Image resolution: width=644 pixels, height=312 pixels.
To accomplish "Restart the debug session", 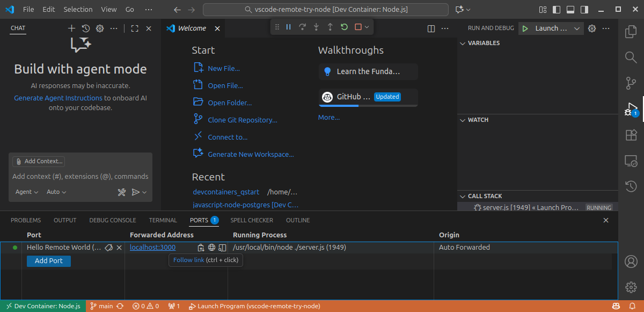I will pyautogui.click(x=344, y=27).
